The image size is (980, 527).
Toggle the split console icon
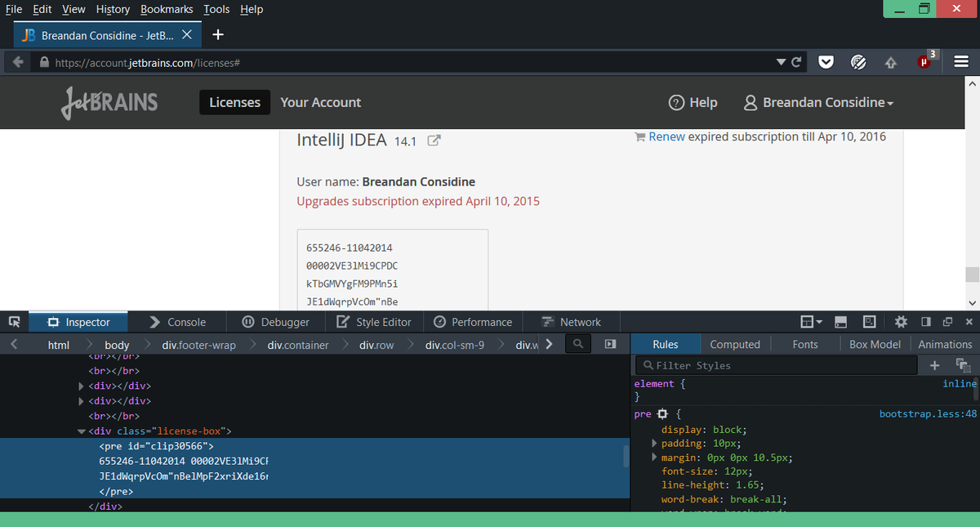click(842, 322)
